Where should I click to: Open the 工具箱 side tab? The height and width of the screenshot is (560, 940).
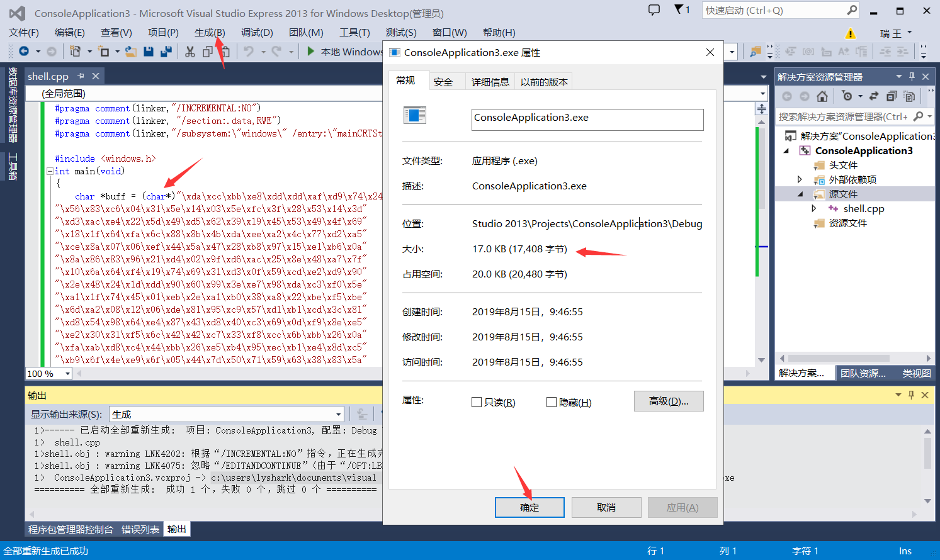12,166
